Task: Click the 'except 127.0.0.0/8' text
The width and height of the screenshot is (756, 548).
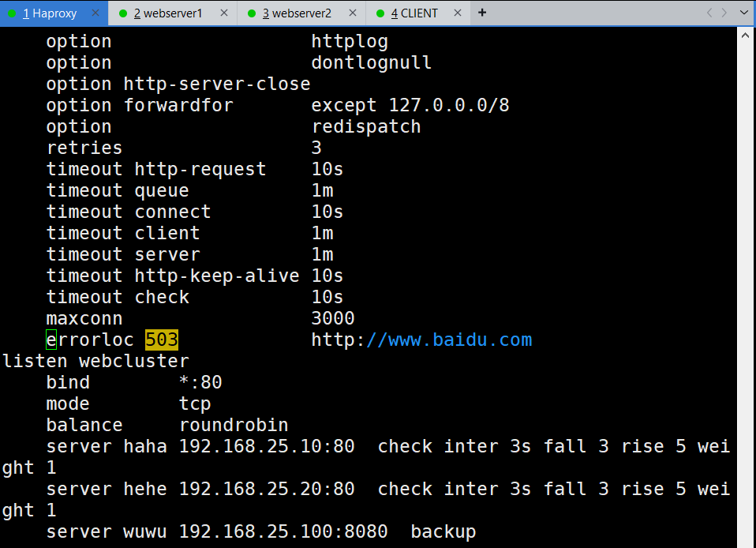Action: [410, 106]
